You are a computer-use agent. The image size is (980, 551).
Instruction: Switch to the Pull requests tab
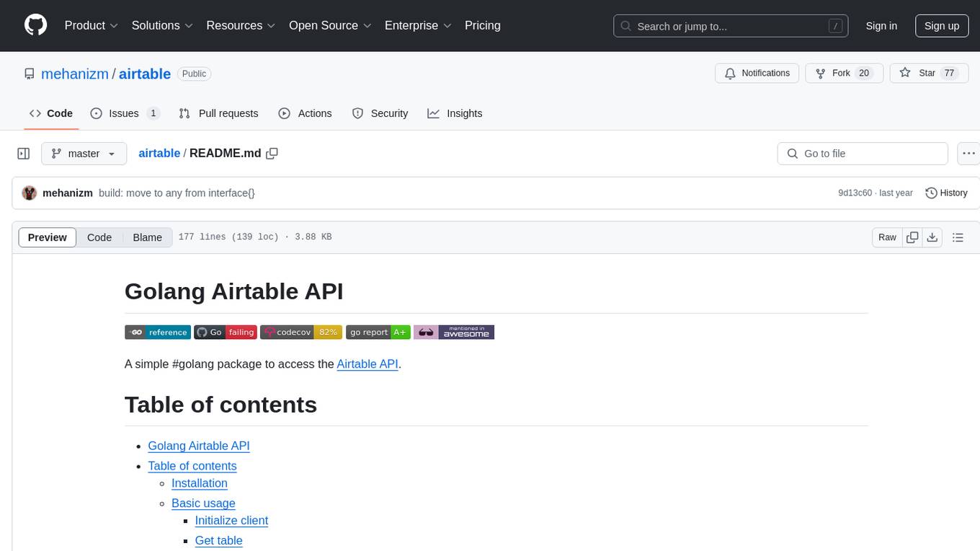(218, 113)
